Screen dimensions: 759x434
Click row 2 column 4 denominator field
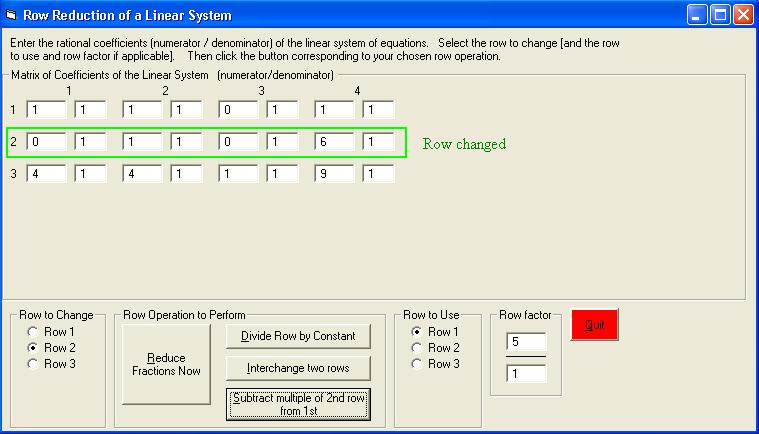[x=378, y=142]
